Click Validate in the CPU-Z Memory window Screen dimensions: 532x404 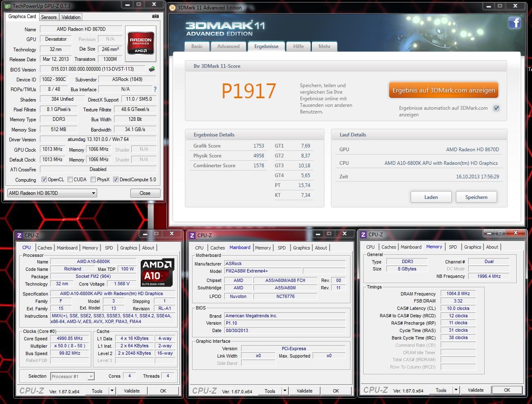476,390
